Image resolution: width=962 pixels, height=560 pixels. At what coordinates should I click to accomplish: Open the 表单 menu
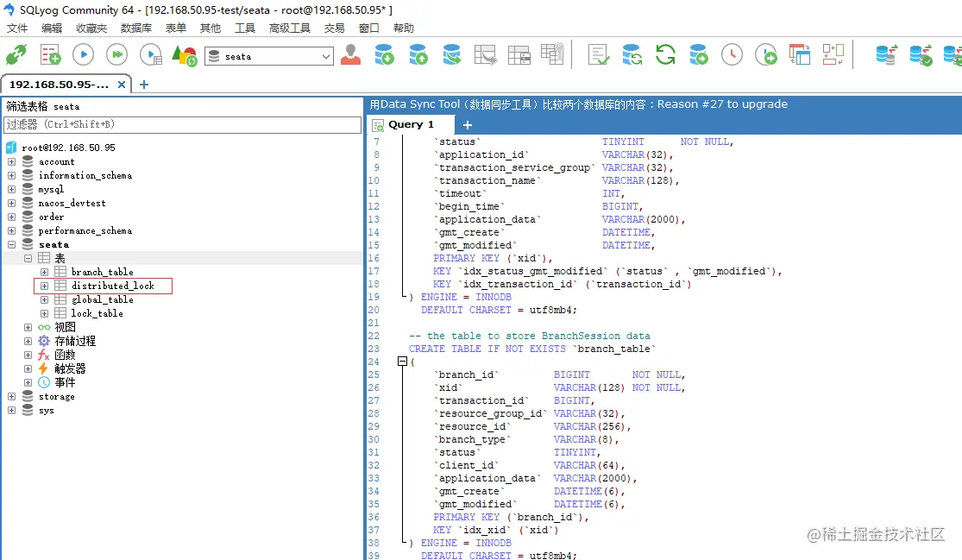[175, 28]
